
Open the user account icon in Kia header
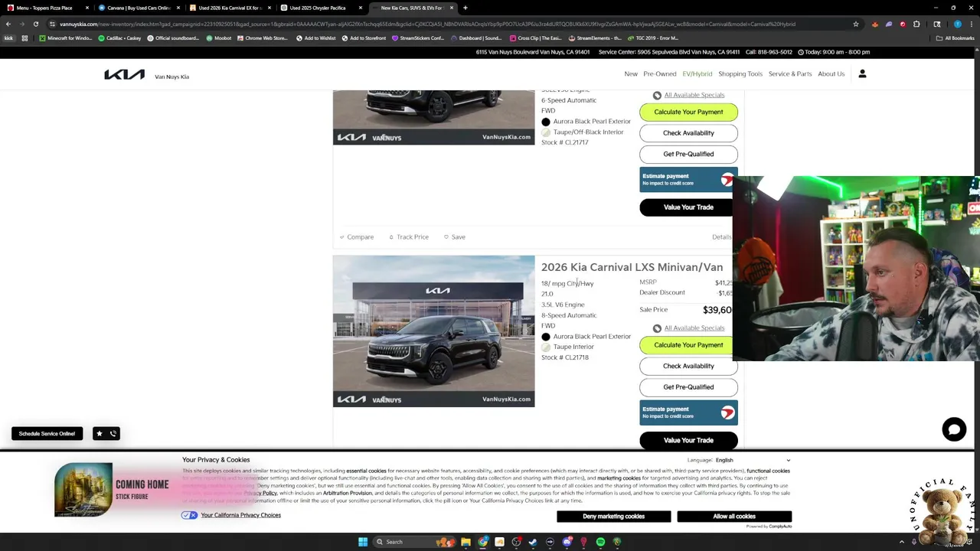tap(862, 73)
